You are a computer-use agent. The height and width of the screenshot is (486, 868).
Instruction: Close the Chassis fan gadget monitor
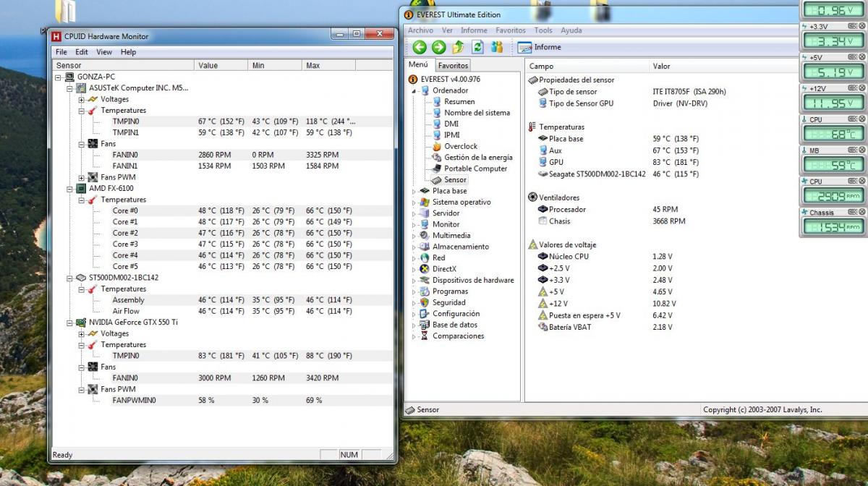coord(861,212)
